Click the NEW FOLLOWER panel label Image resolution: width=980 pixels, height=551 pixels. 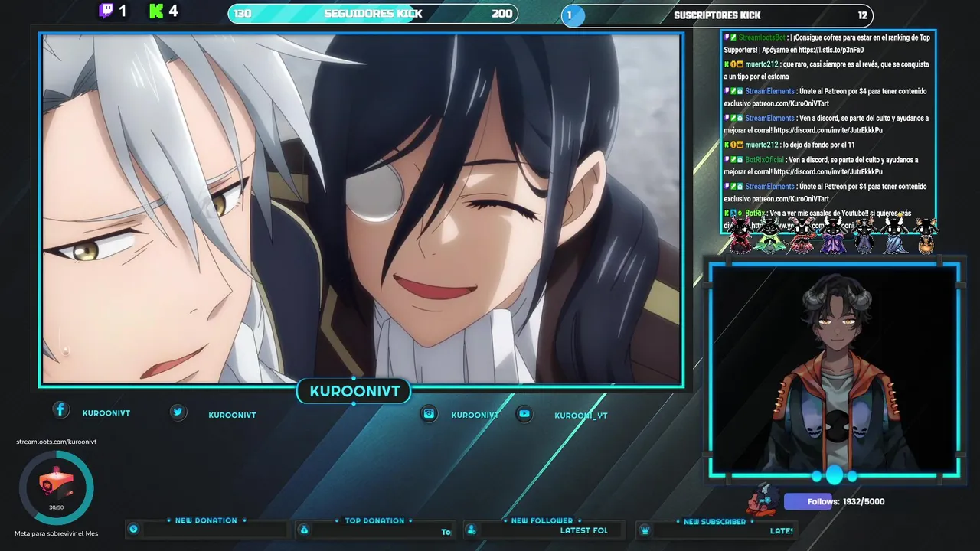(542, 520)
